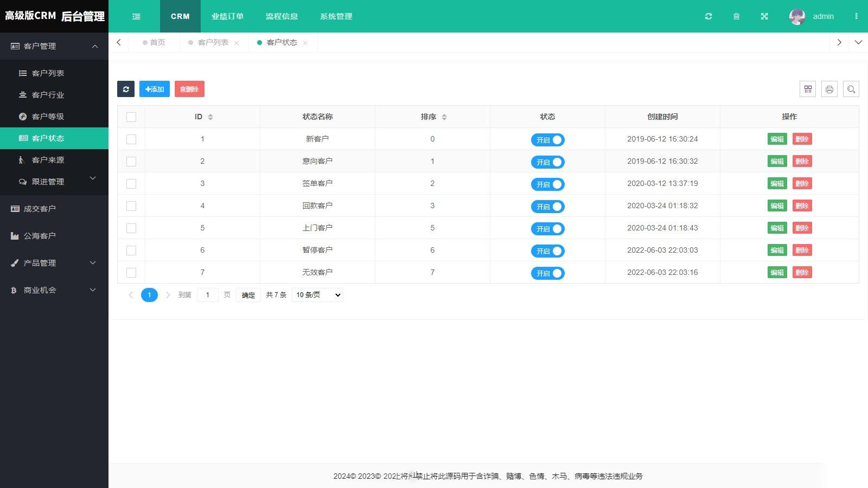Click the print icon above table
The image size is (868, 488).
(829, 89)
